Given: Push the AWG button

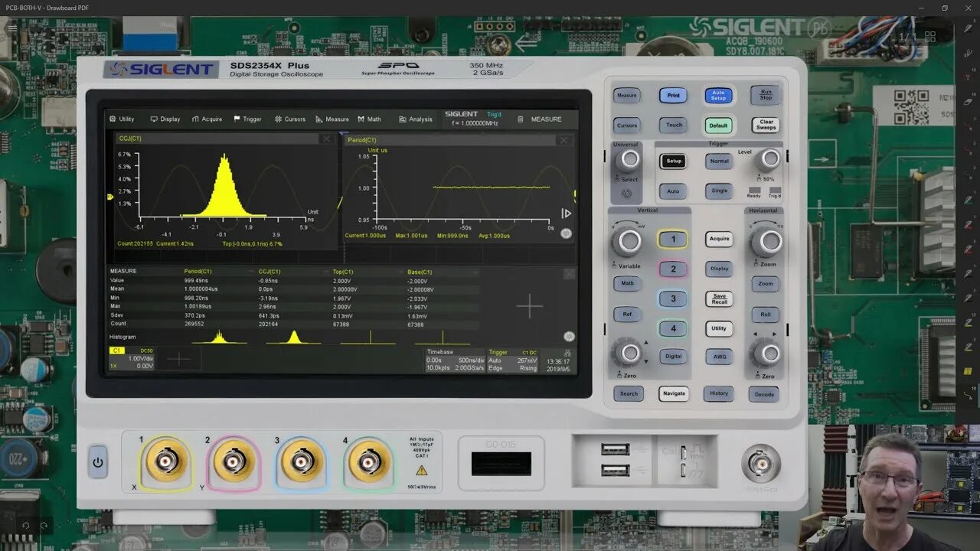Looking at the screenshot, I should pos(720,357).
